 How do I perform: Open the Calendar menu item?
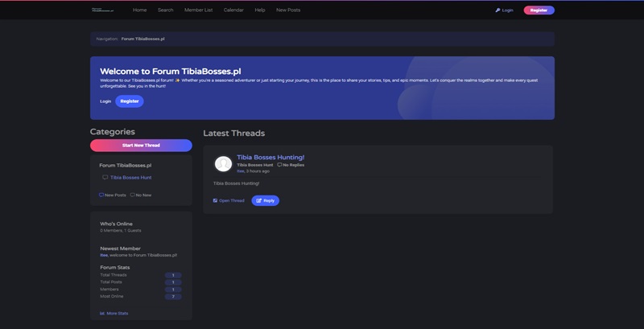tap(233, 10)
